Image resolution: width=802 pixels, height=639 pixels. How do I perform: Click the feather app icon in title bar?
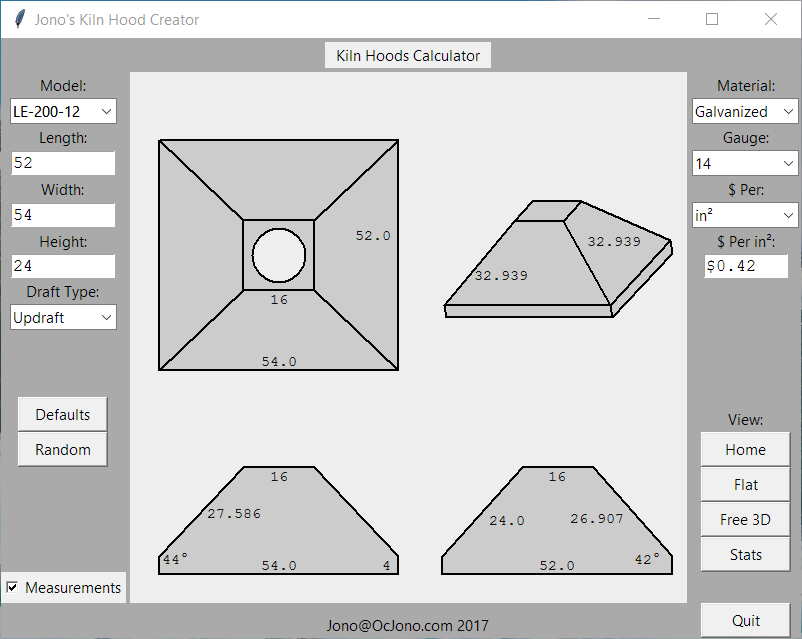point(19,19)
